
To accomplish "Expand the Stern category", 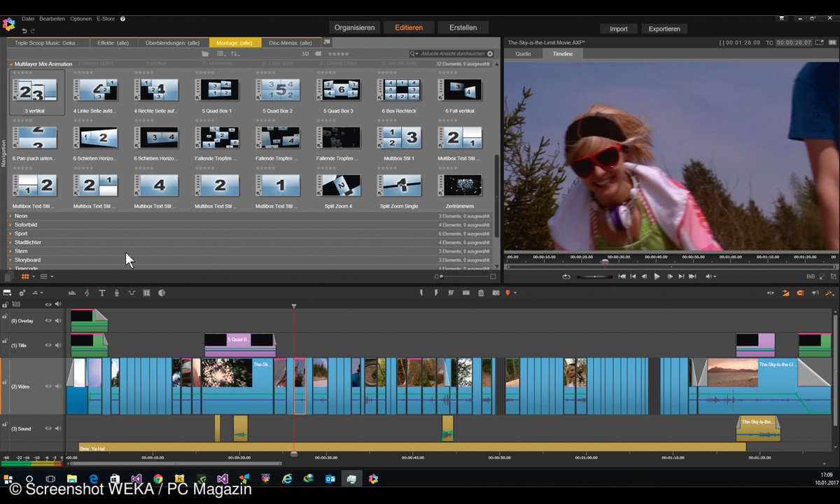I will (x=10, y=251).
